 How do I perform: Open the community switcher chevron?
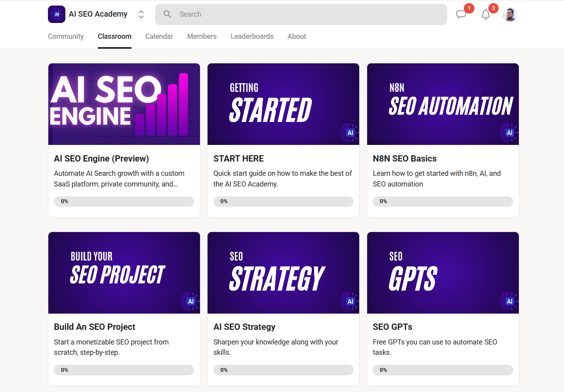pos(141,14)
